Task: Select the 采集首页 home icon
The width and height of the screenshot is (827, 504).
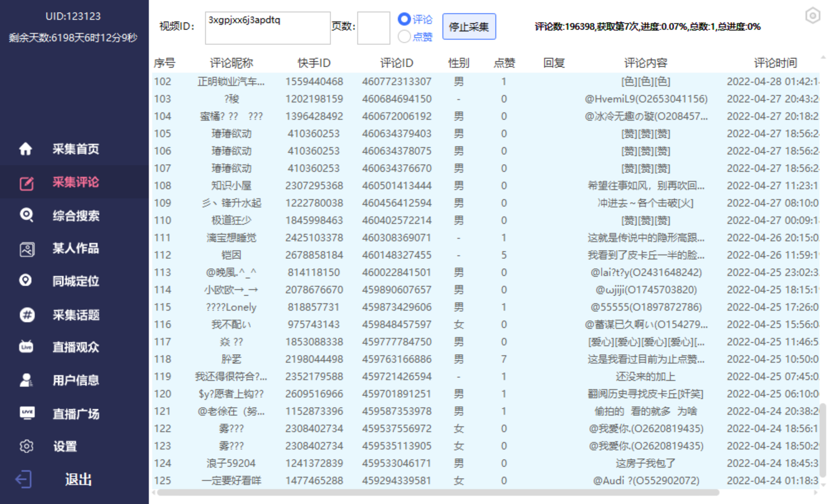Action: (26, 149)
